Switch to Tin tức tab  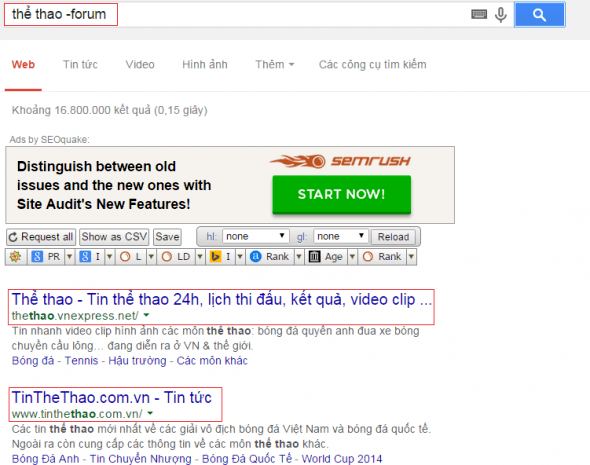(x=80, y=64)
